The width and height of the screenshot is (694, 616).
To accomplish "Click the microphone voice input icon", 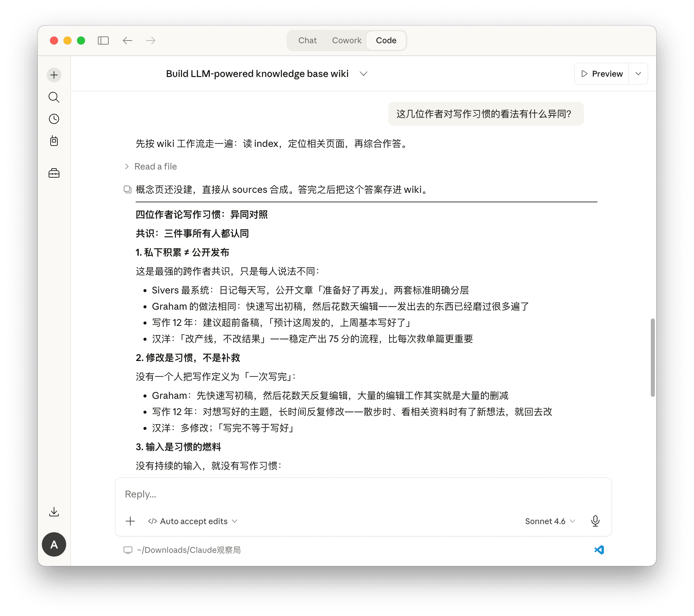I will coord(595,521).
